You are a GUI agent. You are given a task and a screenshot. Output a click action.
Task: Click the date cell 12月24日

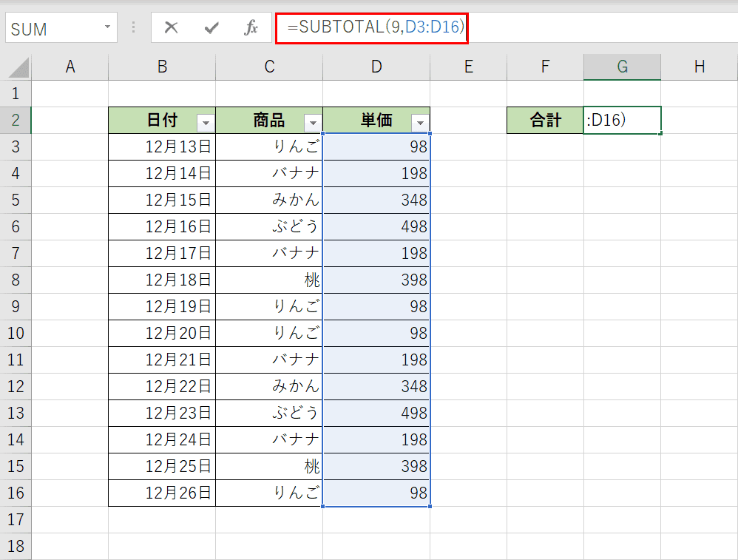point(162,439)
